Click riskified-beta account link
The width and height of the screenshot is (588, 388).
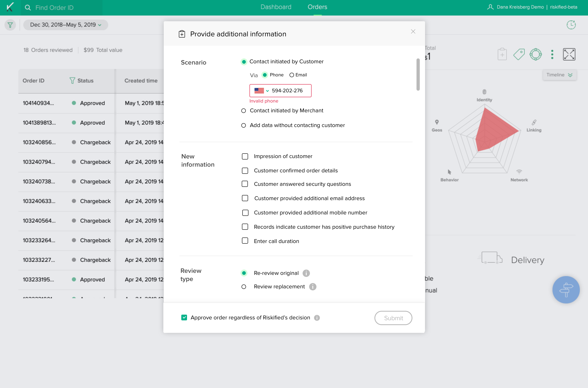point(563,7)
